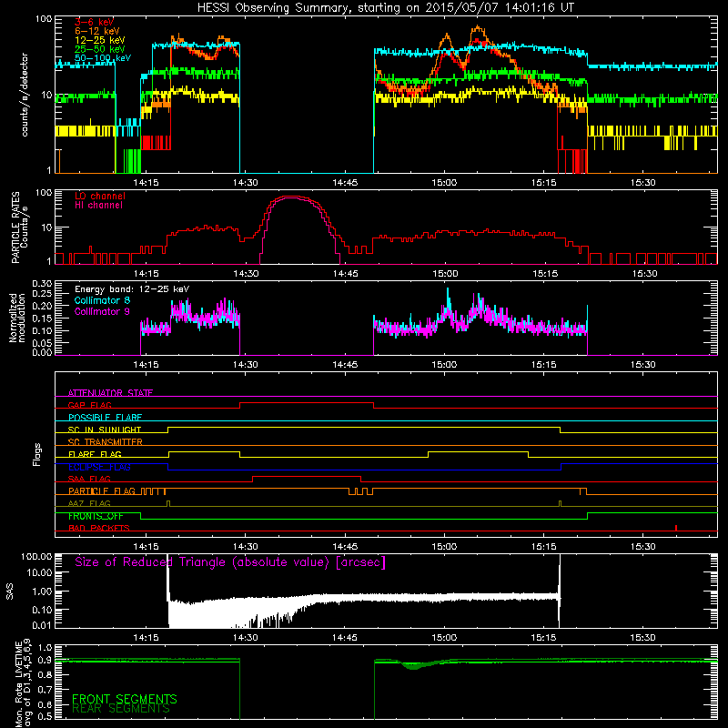Click the 15:15 tick label under the SAS plot
Image resolution: width=728 pixels, height=728 pixels.
coord(543,638)
